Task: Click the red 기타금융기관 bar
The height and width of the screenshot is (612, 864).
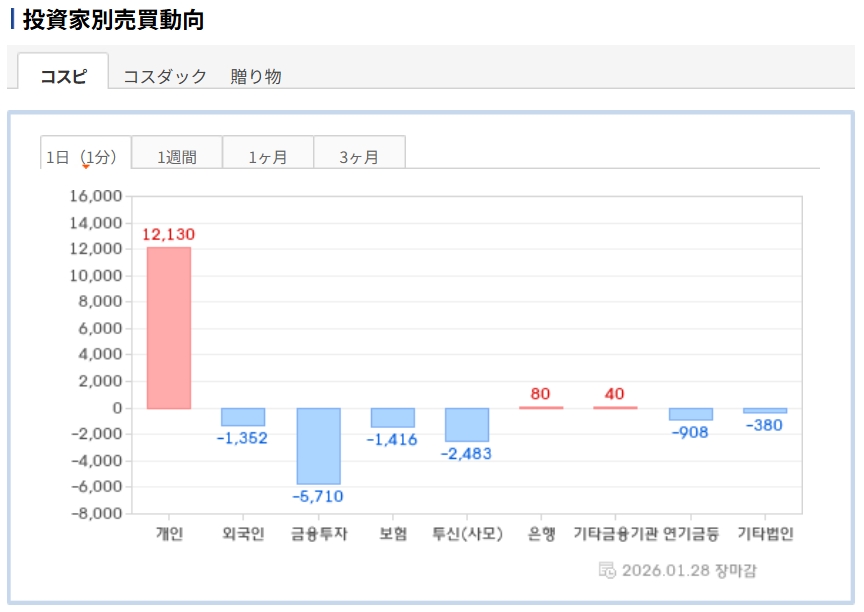Action: coord(615,407)
